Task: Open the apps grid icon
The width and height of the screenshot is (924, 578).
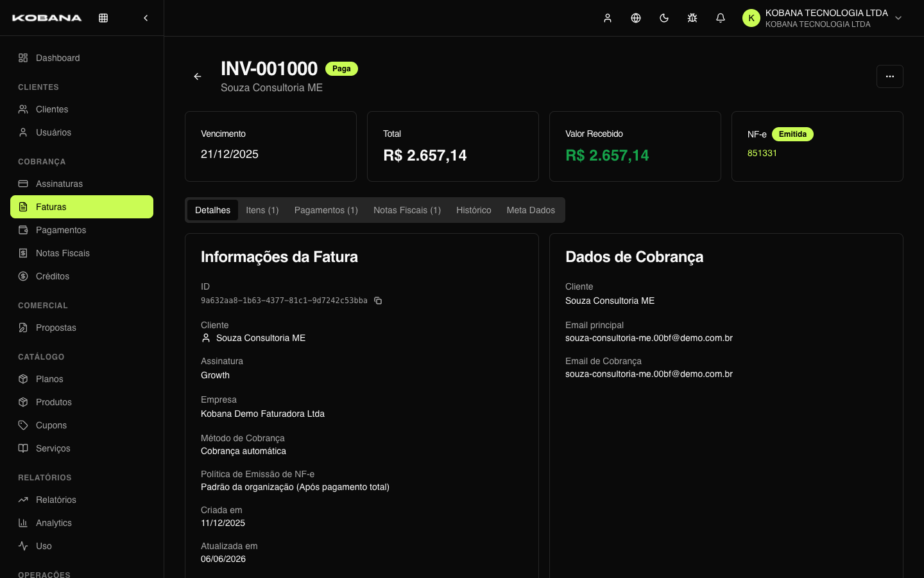Action: [103, 18]
